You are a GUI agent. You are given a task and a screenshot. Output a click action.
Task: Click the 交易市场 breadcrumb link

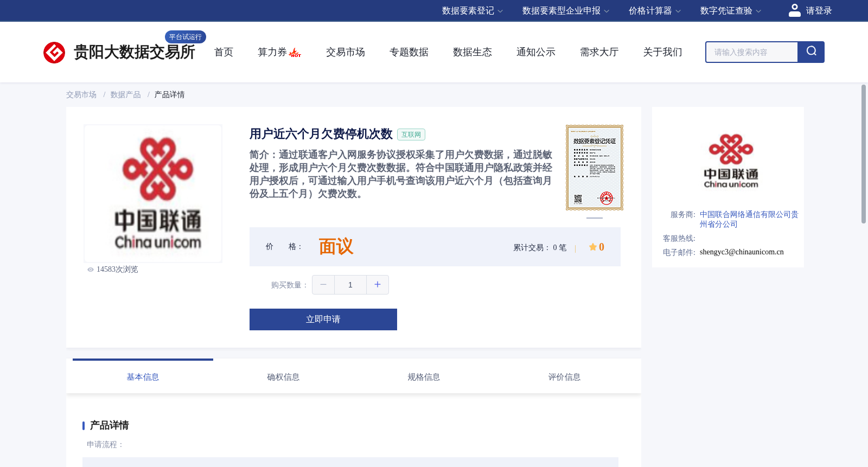click(x=81, y=95)
